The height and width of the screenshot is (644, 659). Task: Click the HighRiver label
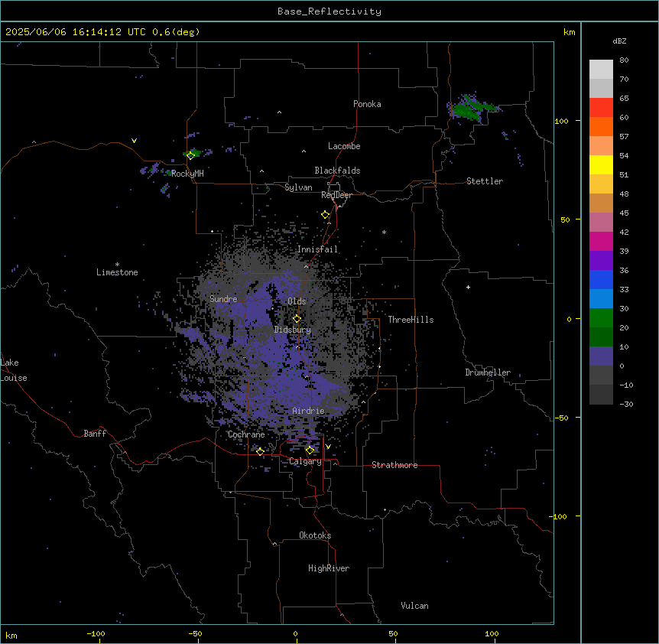[x=329, y=568]
